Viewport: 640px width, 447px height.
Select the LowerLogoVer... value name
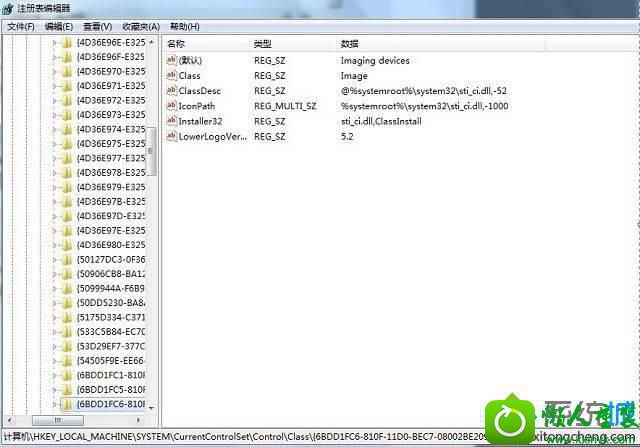click(x=213, y=136)
